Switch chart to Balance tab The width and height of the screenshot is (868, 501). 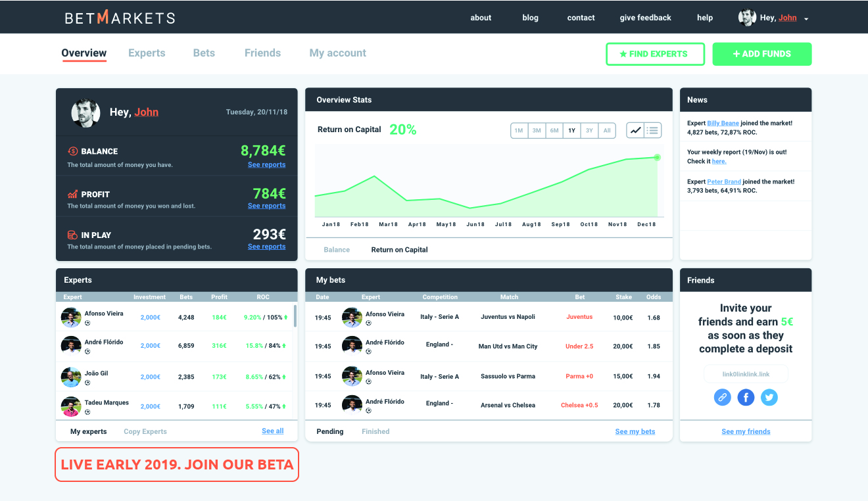337,250
